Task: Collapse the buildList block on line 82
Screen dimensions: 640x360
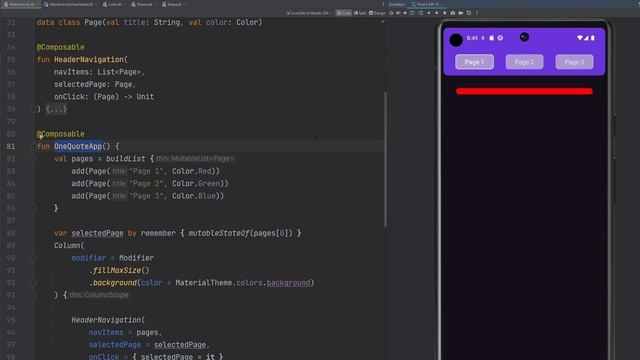Action: [34, 159]
